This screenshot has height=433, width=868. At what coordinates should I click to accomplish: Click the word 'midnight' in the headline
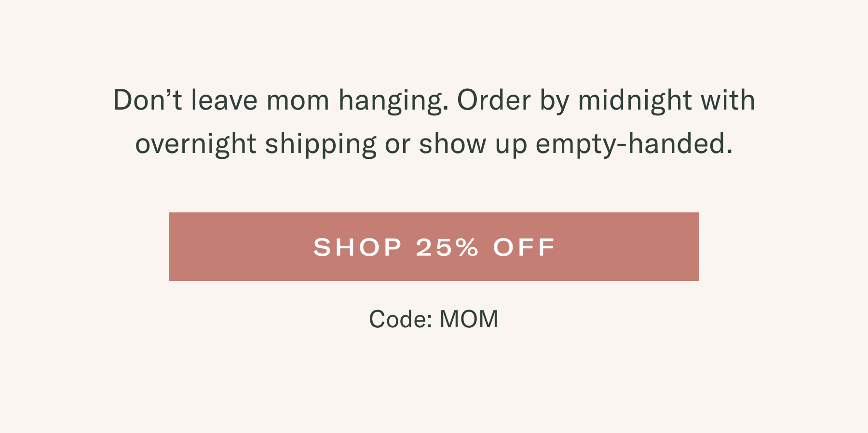point(635,101)
